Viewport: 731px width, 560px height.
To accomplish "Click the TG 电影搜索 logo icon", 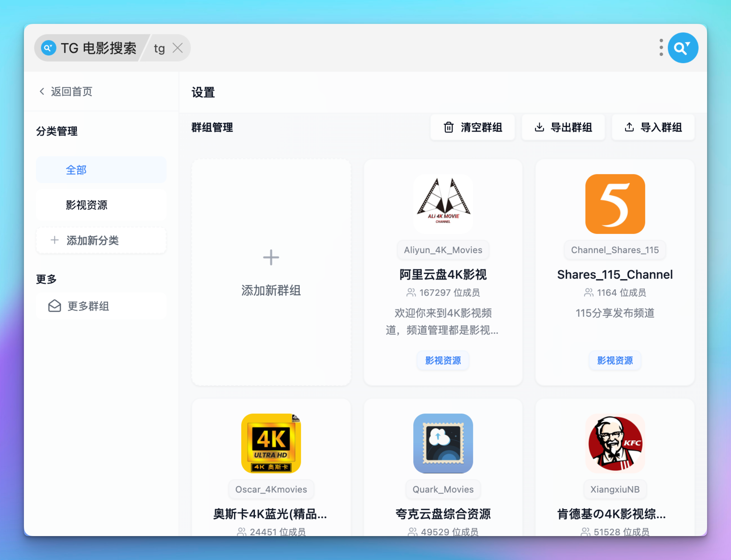I will [x=48, y=48].
